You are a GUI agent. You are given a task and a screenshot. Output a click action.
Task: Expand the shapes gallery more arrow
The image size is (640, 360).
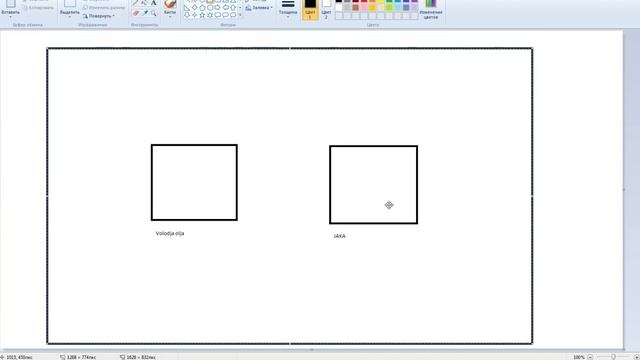tap(240, 15)
